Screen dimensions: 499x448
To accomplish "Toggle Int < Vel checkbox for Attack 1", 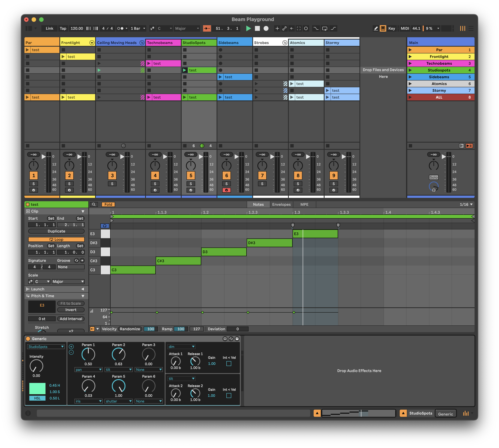I will 229,364.
